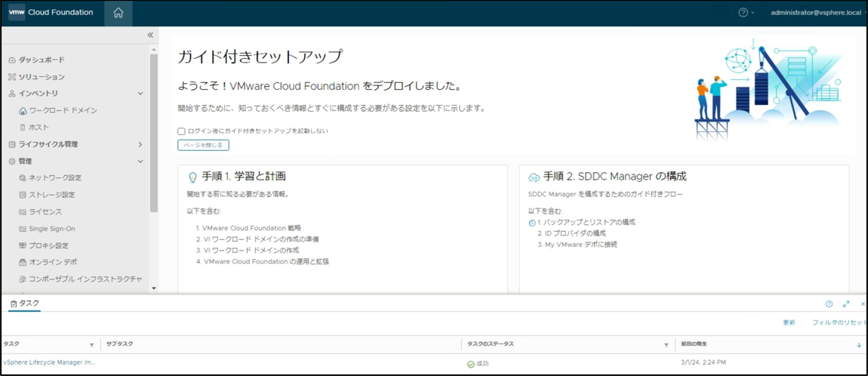Viewport: 868px width, 376px height.
Task: Click the sidebar scrollbar up arrow
Action: coord(154,49)
